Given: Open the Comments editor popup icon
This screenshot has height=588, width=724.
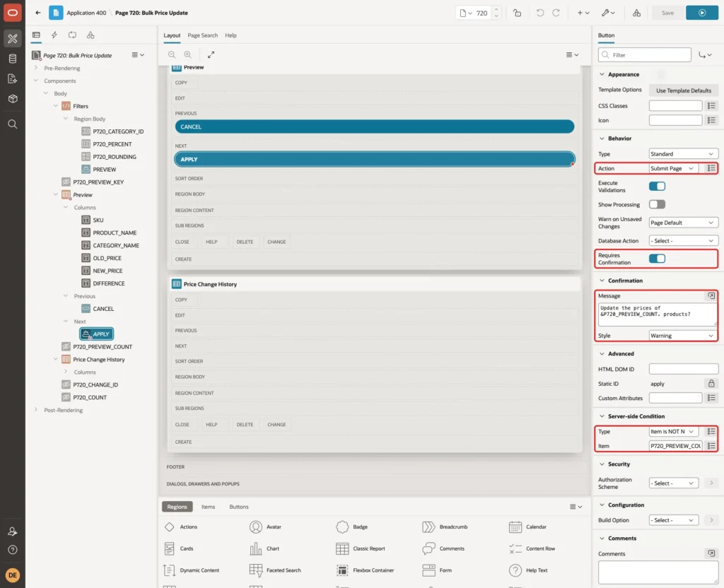Looking at the screenshot, I should point(711,553).
